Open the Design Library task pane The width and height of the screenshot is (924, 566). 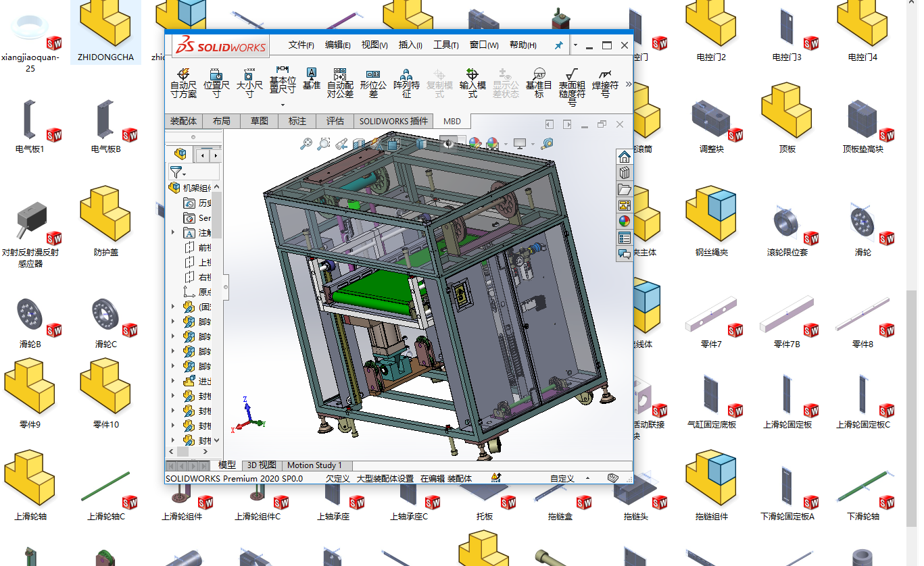point(625,173)
